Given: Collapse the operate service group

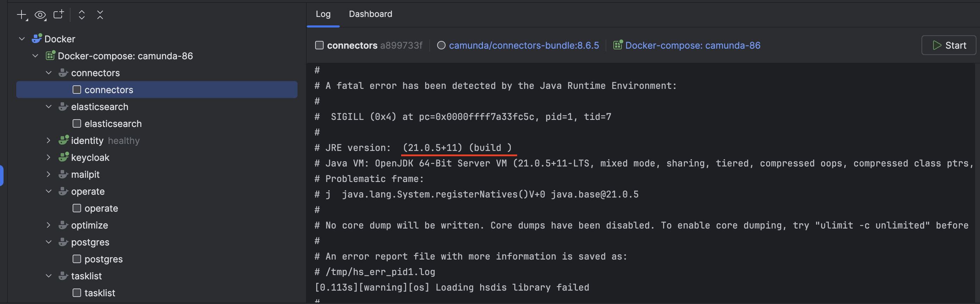Looking at the screenshot, I should click(x=49, y=191).
